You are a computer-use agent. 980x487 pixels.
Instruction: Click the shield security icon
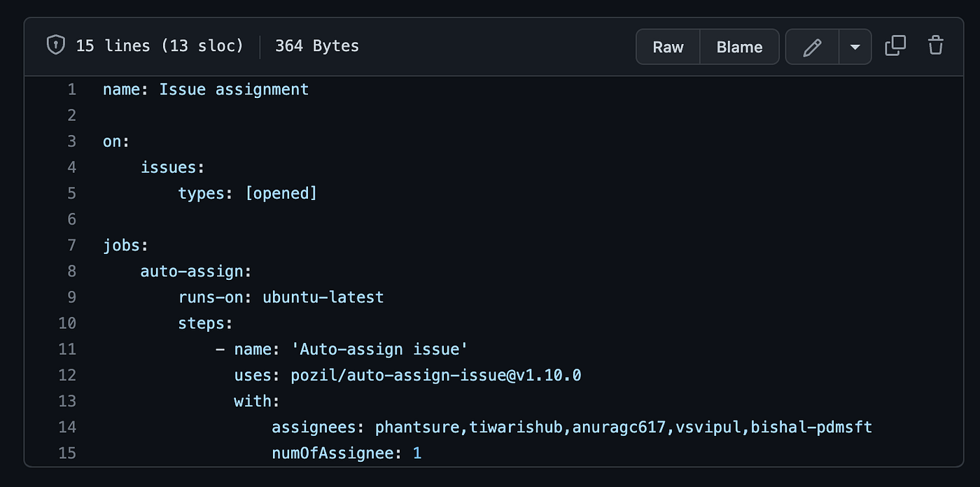click(x=55, y=46)
